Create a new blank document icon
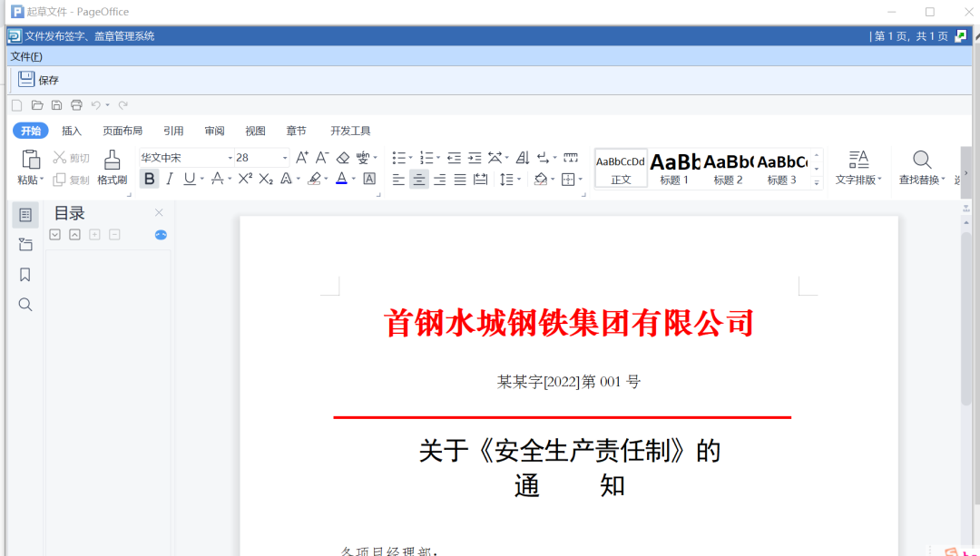The height and width of the screenshot is (556, 980). (x=17, y=105)
